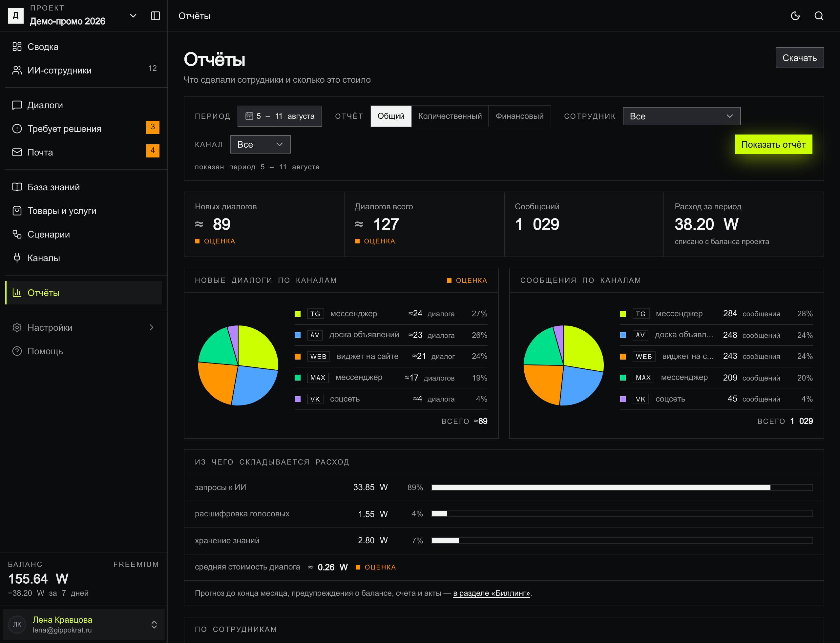840x643 pixels.
Task: Click the ЛК user avatar
Action: [x=17, y=624]
